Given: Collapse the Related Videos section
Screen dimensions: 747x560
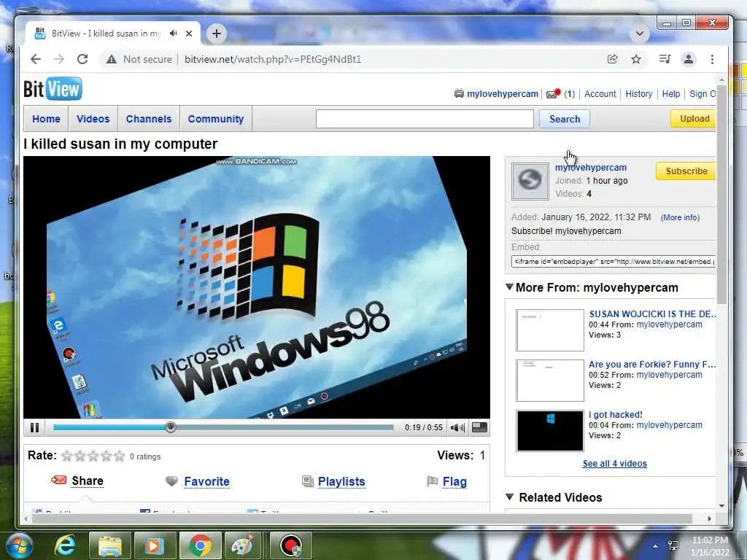Looking at the screenshot, I should [x=509, y=497].
